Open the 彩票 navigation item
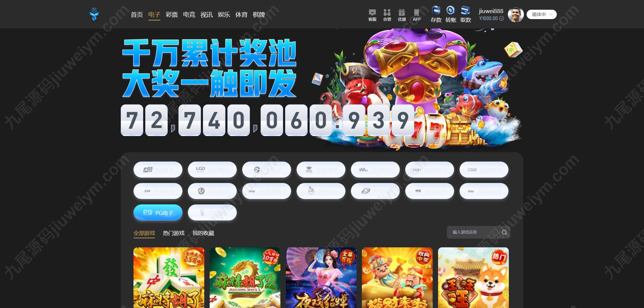Image resolution: width=644 pixels, height=308 pixels. click(x=172, y=15)
